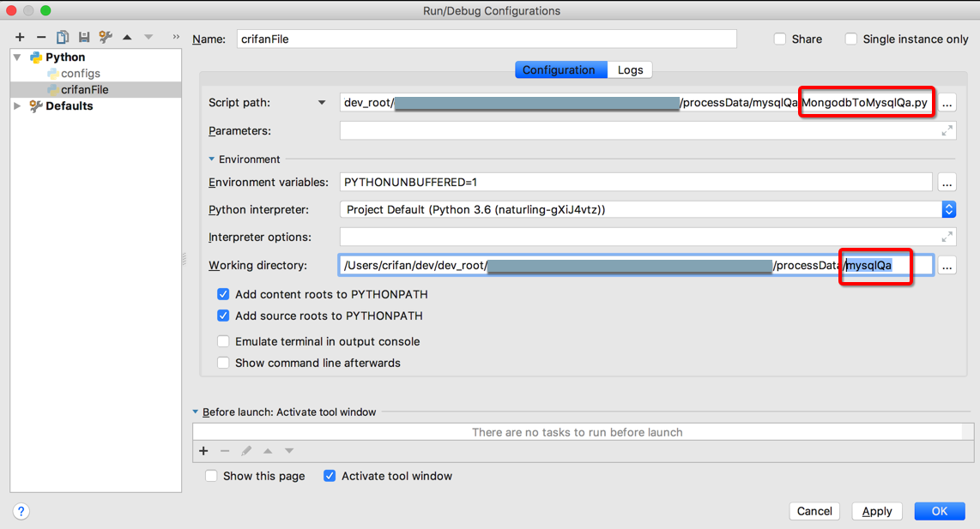Image resolution: width=980 pixels, height=529 pixels.
Task: Uncheck Add content roots to PYTHONPATH
Action: (x=223, y=294)
